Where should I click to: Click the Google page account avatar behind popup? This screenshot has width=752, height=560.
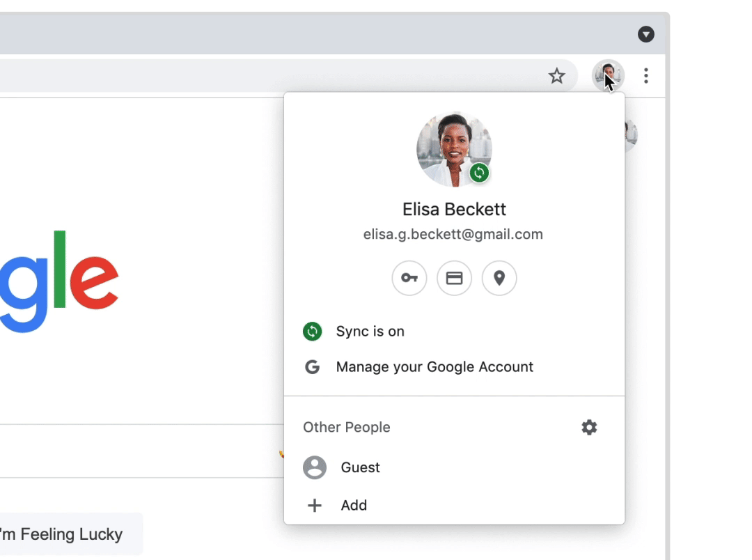[631, 134]
